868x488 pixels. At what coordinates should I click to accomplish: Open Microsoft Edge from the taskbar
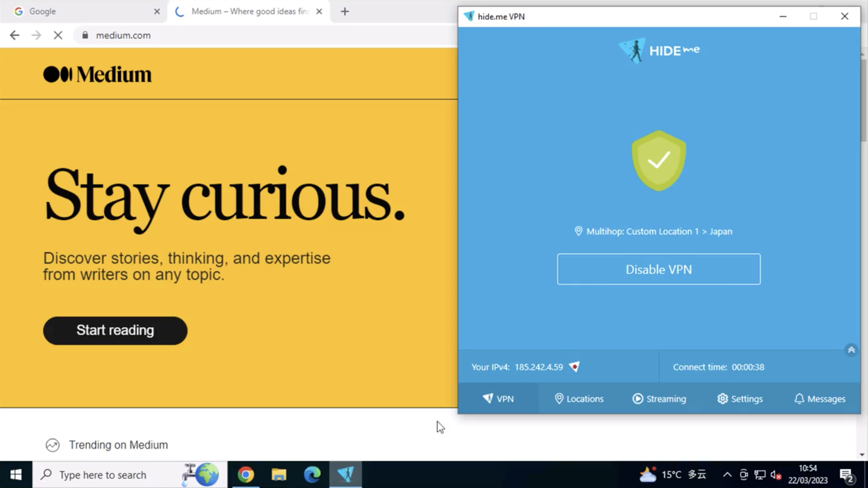coord(312,474)
